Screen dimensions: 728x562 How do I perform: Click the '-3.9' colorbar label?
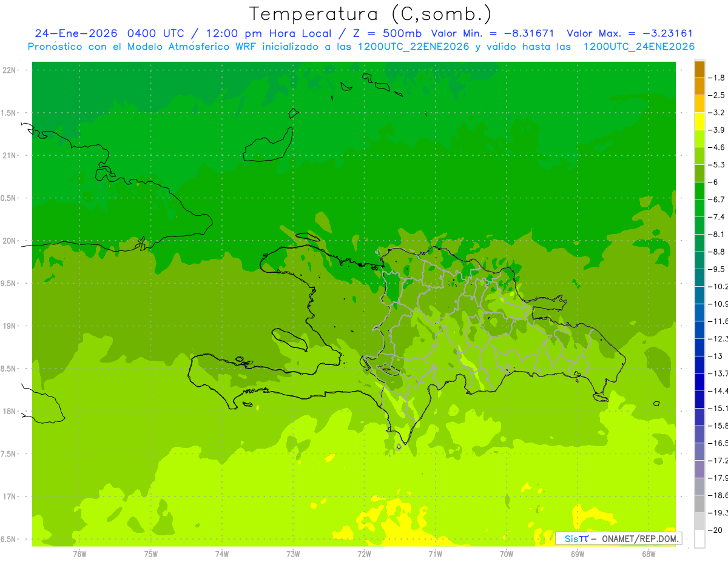tap(716, 130)
